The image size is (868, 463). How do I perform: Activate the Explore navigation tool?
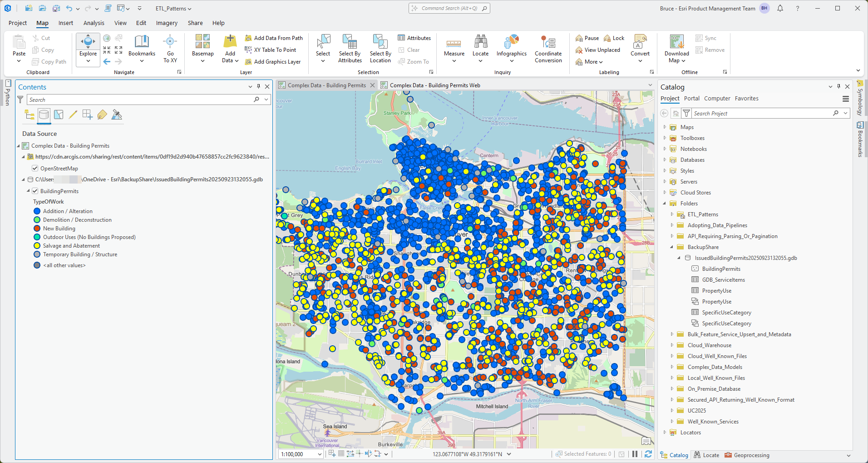click(88, 41)
